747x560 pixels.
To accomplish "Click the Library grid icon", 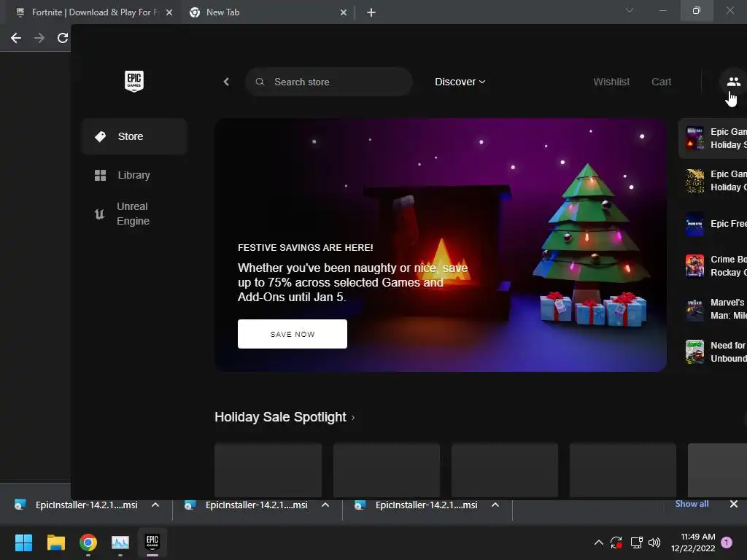I will pyautogui.click(x=100, y=175).
